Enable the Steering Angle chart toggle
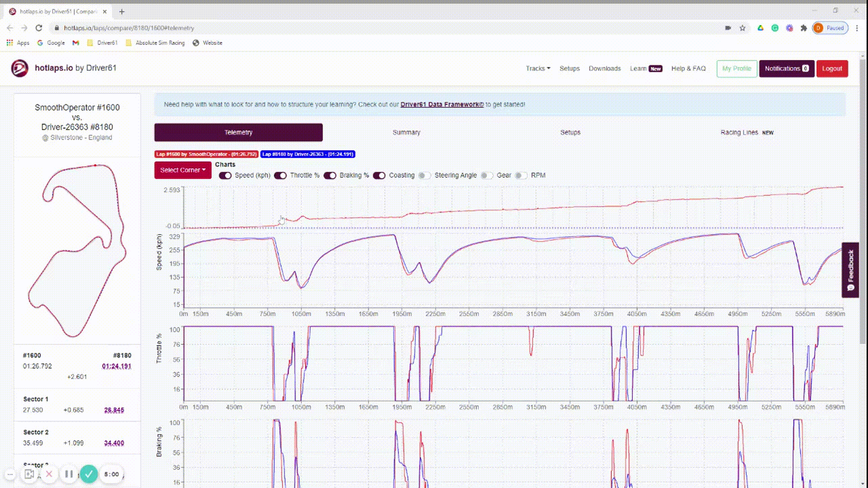 pos(424,175)
